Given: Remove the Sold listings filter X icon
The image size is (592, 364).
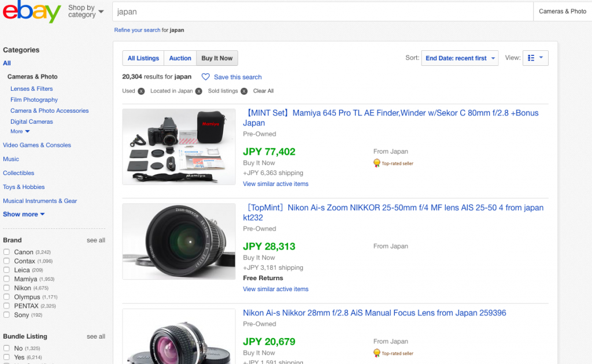Looking at the screenshot, I should (x=244, y=91).
